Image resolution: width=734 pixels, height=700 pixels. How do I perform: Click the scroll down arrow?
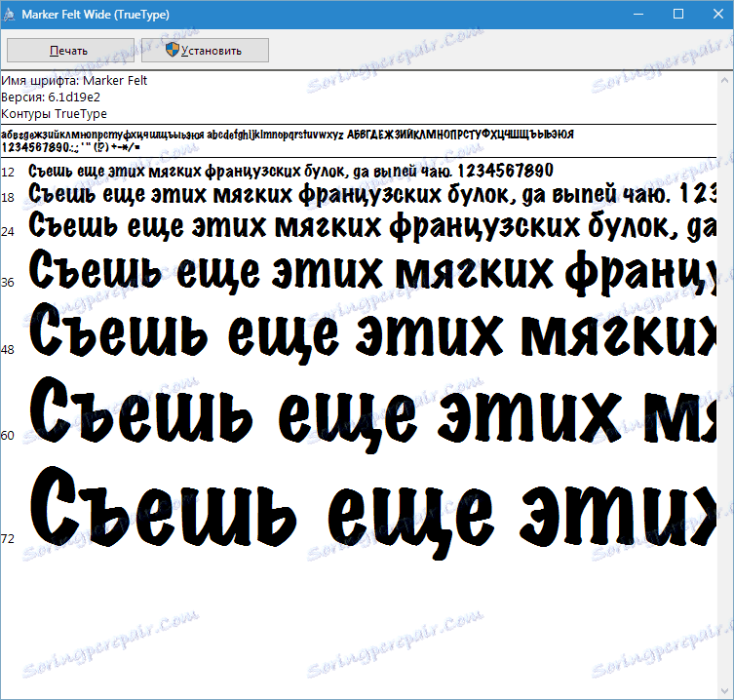click(725, 690)
